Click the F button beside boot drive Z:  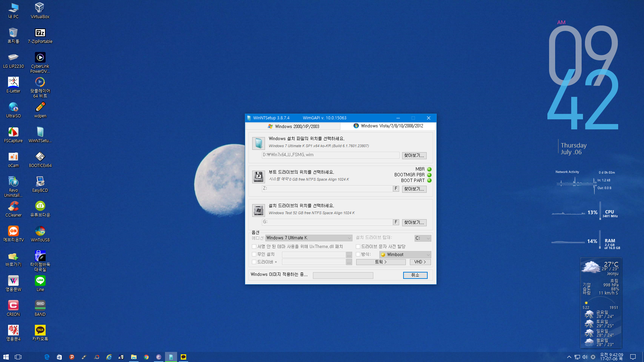tap(396, 189)
